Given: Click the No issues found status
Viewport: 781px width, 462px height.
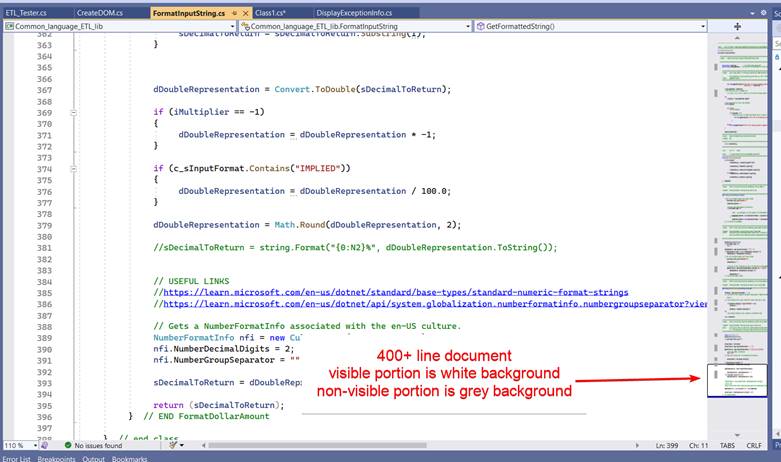Looking at the screenshot, I should (94, 446).
